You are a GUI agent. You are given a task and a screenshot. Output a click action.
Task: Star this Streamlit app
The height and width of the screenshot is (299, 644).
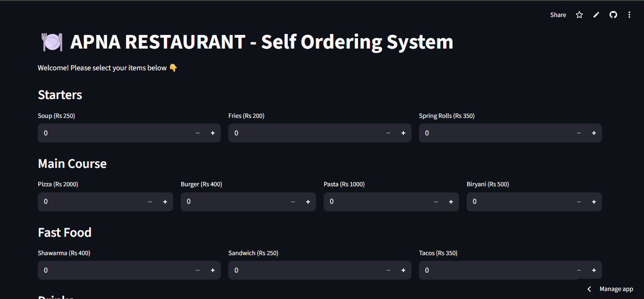[x=579, y=15]
